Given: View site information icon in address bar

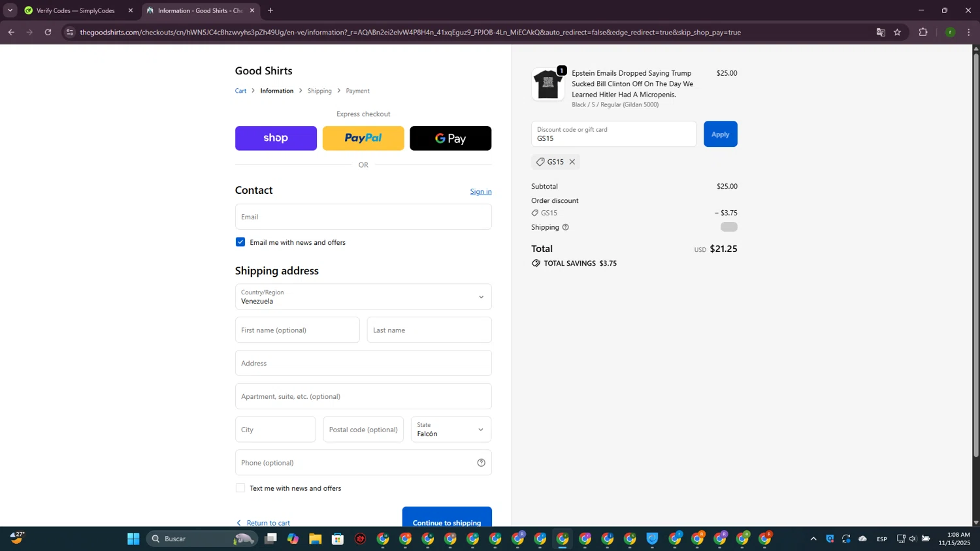Looking at the screenshot, I should [x=70, y=32].
